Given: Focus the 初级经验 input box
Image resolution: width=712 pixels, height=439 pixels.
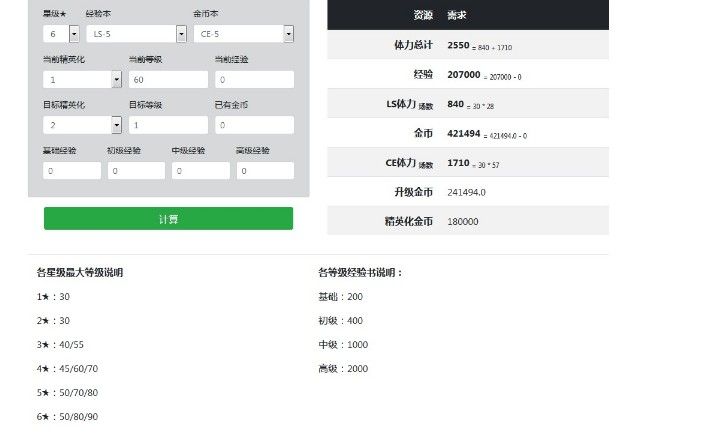Looking at the screenshot, I should [x=136, y=171].
